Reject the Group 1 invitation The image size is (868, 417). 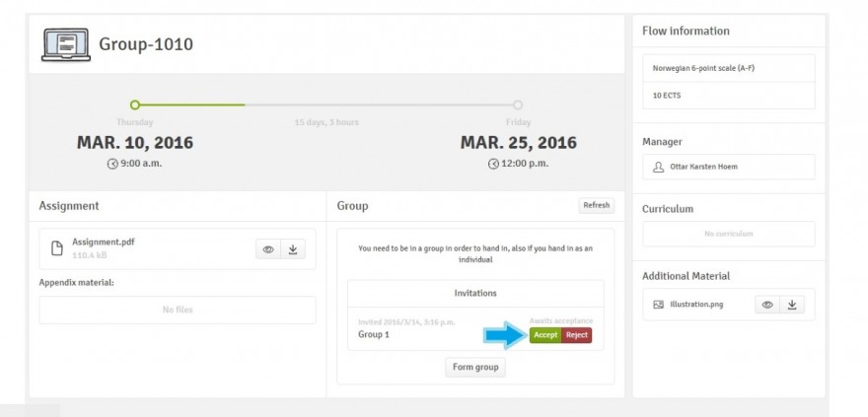click(577, 335)
